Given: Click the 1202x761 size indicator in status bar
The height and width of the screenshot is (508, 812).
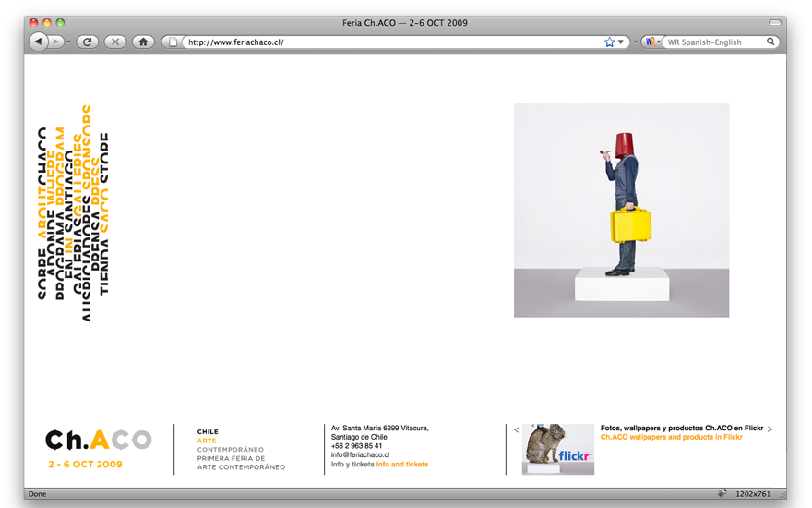Looking at the screenshot, I should point(753,494).
